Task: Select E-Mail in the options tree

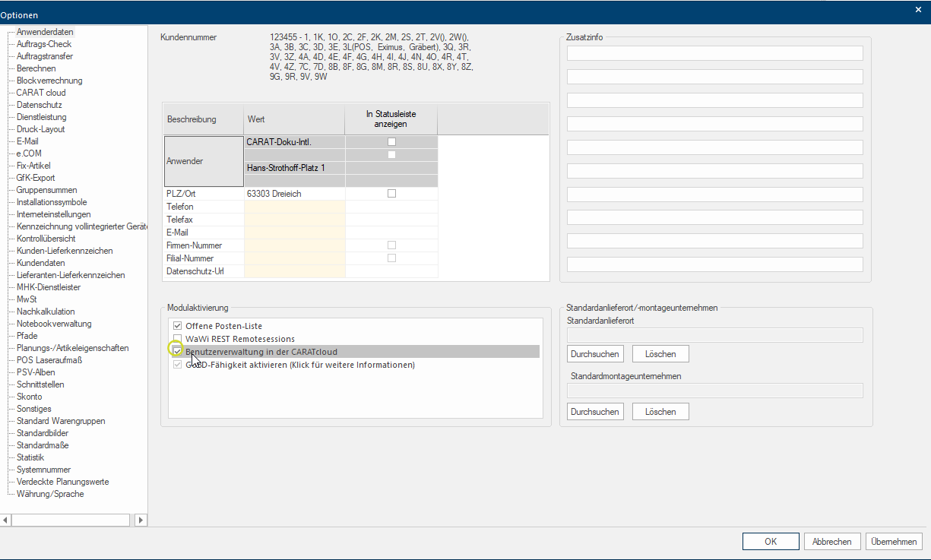Action: (27, 141)
